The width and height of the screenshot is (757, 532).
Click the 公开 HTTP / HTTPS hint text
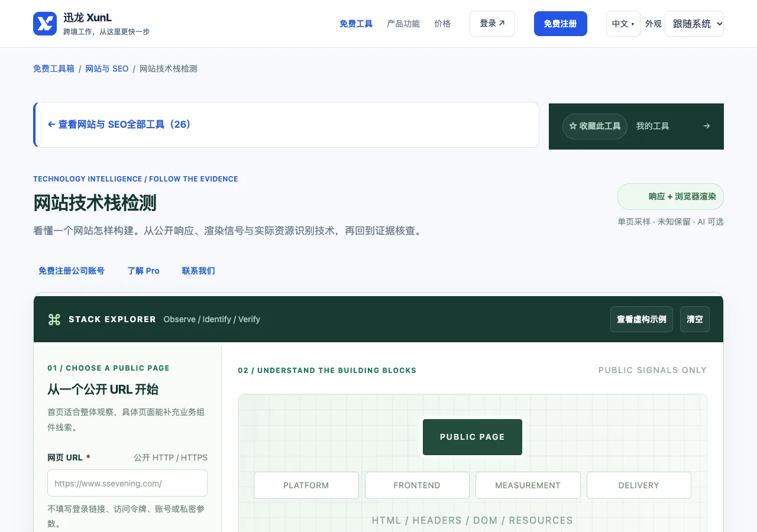click(x=171, y=458)
